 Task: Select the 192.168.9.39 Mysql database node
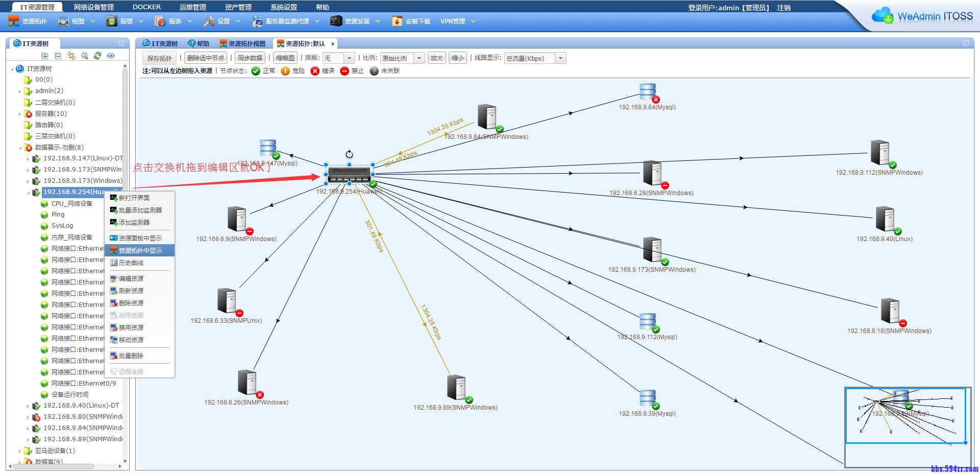pos(647,397)
